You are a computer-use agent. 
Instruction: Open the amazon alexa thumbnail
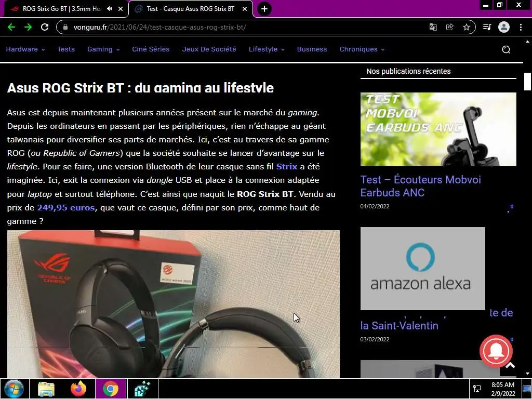click(423, 269)
